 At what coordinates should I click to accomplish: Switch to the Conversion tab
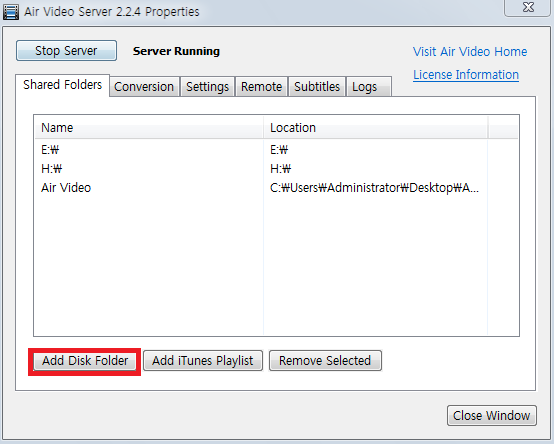[144, 87]
